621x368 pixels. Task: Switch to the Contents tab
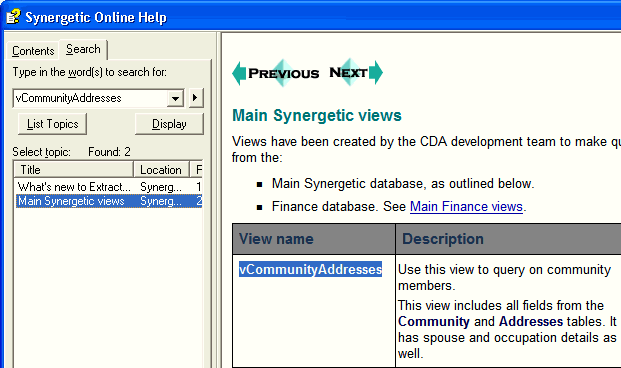pyautogui.click(x=33, y=51)
